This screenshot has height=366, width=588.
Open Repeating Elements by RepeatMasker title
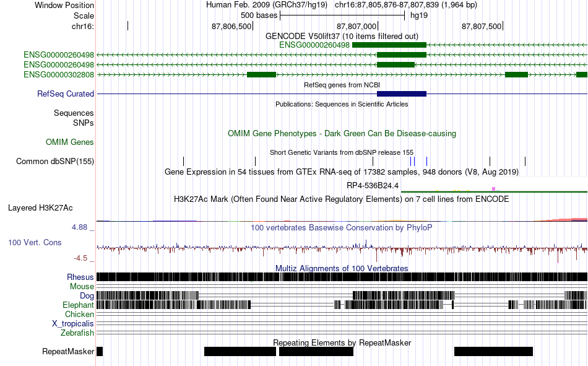click(x=342, y=342)
